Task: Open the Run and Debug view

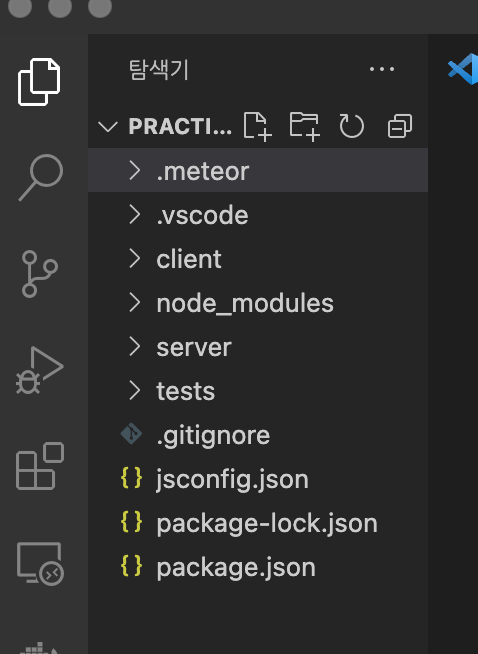Action: pyautogui.click(x=39, y=370)
